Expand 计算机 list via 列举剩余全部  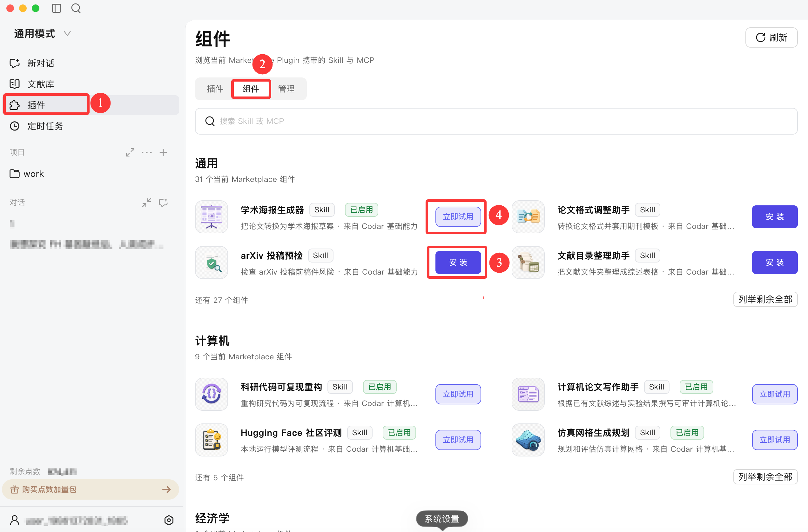pos(765,477)
